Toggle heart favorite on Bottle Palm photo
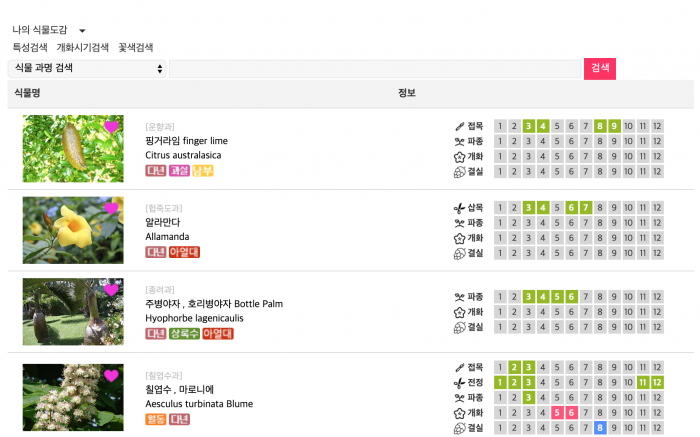The height and width of the screenshot is (437, 700). (x=111, y=290)
